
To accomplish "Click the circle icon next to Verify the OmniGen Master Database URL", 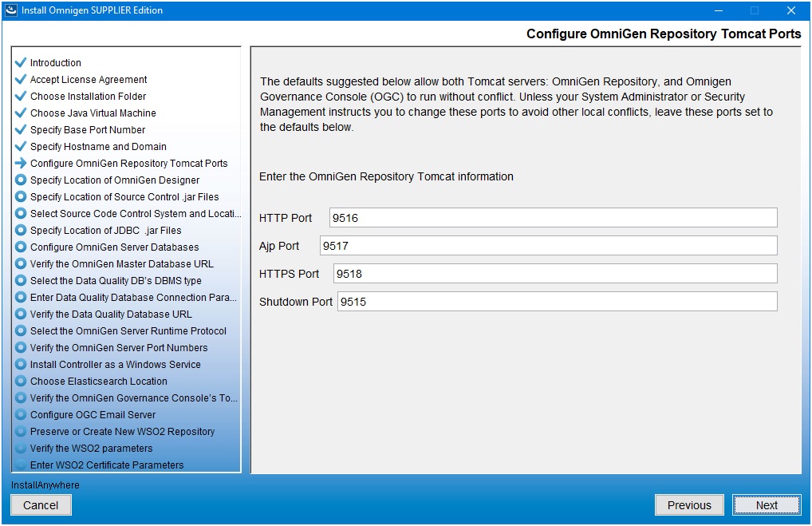I will 21,263.
